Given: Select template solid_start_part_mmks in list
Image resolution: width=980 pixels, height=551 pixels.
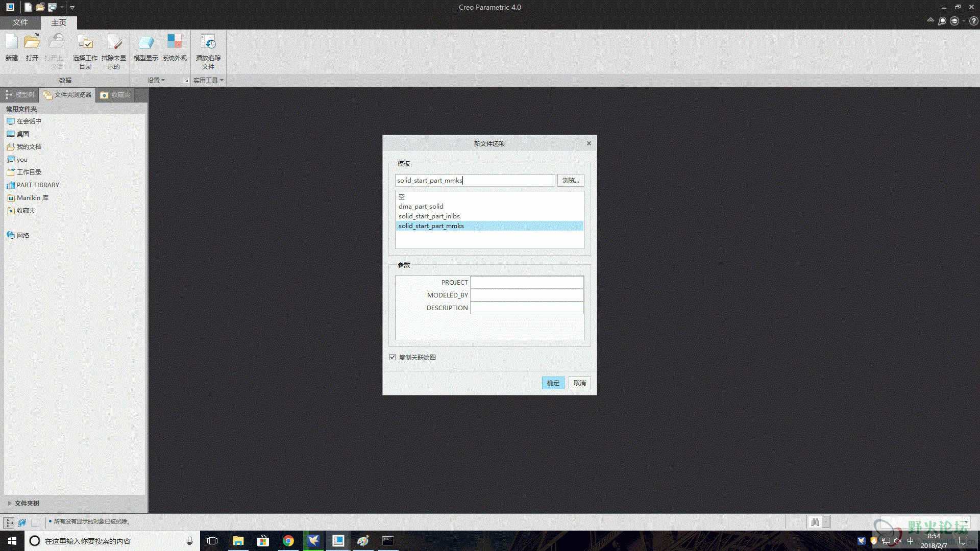Looking at the screenshot, I should [489, 226].
